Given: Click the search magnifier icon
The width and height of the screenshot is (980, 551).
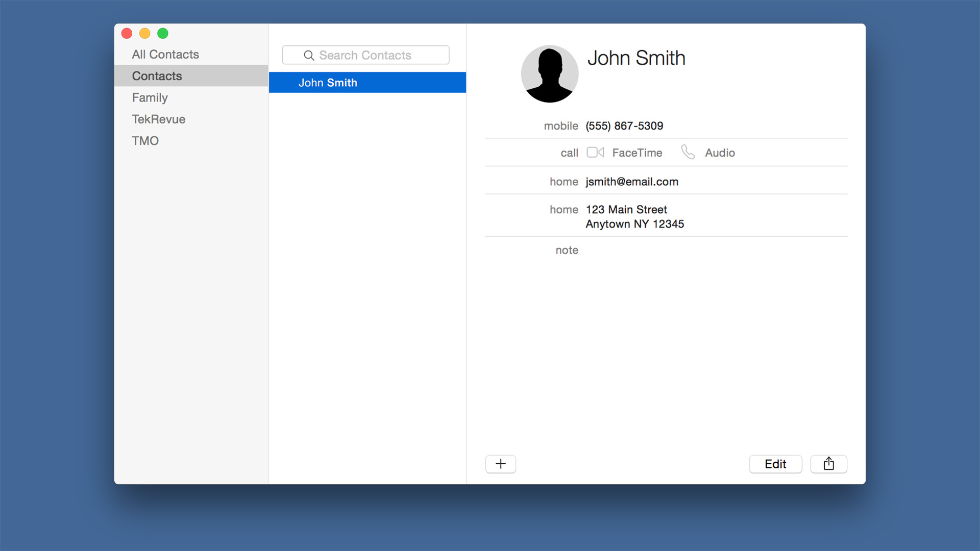Looking at the screenshot, I should click(x=309, y=55).
